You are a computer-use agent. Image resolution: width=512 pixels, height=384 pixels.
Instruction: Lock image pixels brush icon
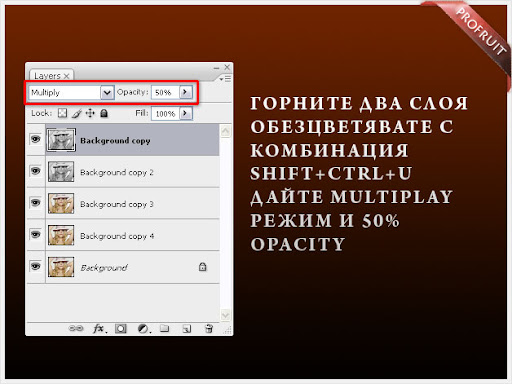76,114
